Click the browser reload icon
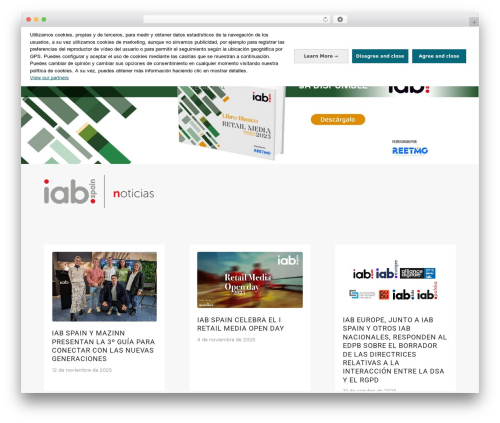 pyautogui.click(x=325, y=20)
